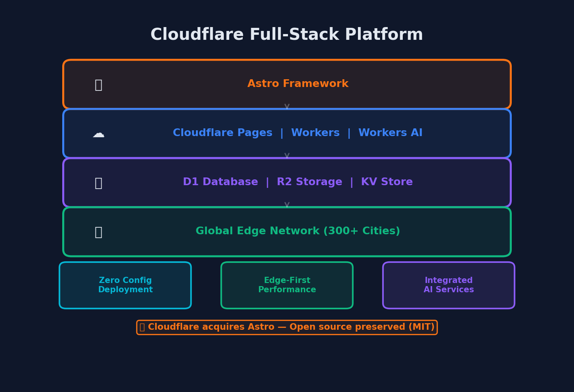Click the R2 Storage text
The image size is (574, 392).
[x=309, y=182]
